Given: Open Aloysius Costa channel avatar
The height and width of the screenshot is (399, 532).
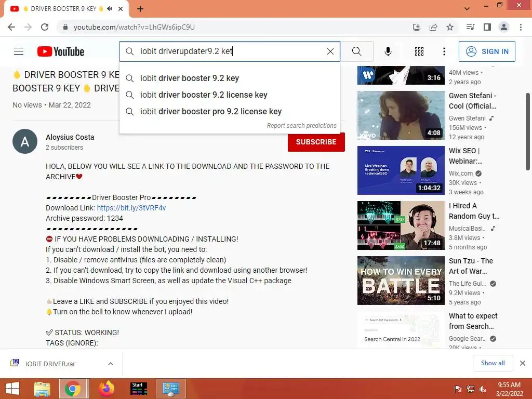Looking at the screenshot, I should tap(25, 141).
